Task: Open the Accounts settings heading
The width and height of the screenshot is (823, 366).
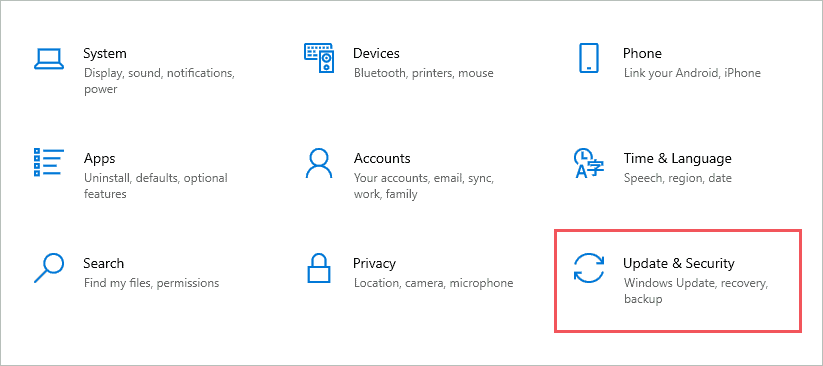Action: (x=382, y=159)
